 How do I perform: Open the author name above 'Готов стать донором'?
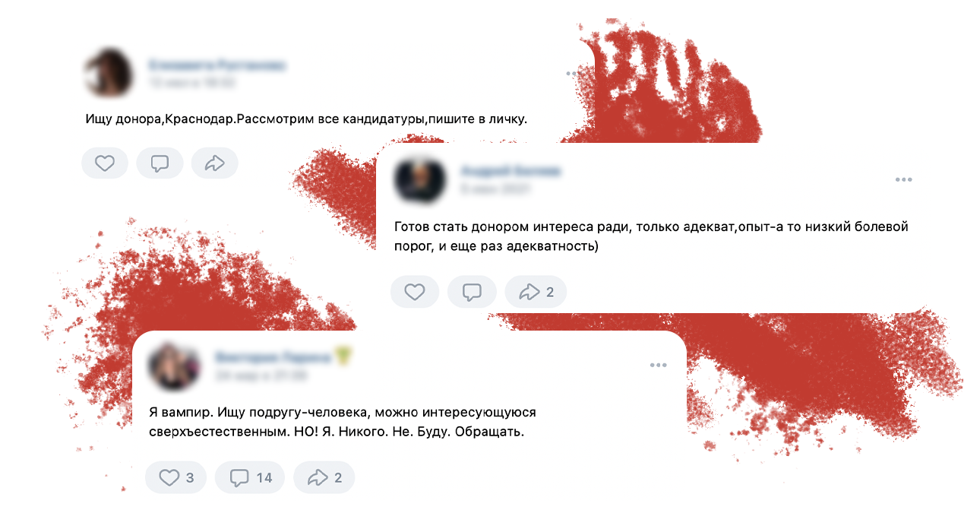[x=510, y=171]
